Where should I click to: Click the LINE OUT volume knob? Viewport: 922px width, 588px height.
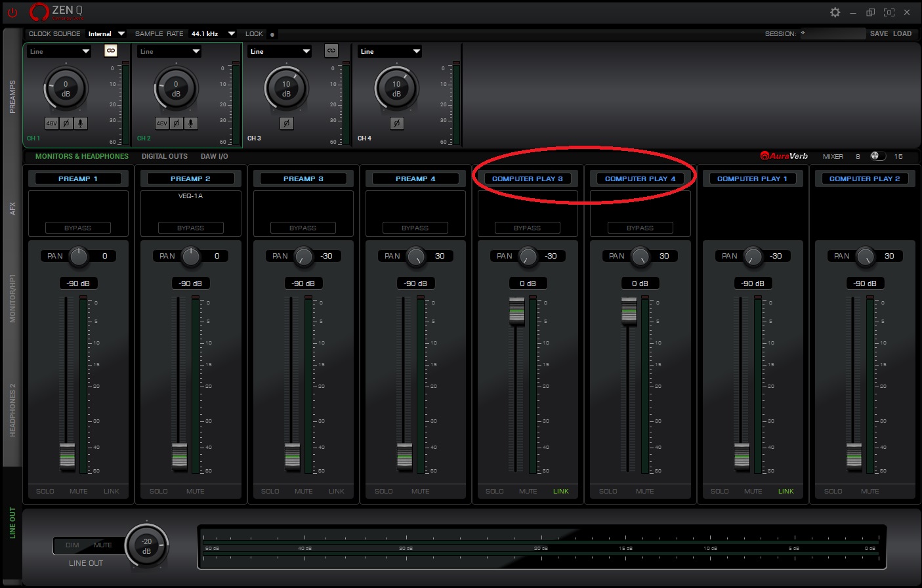coord(146,546)
